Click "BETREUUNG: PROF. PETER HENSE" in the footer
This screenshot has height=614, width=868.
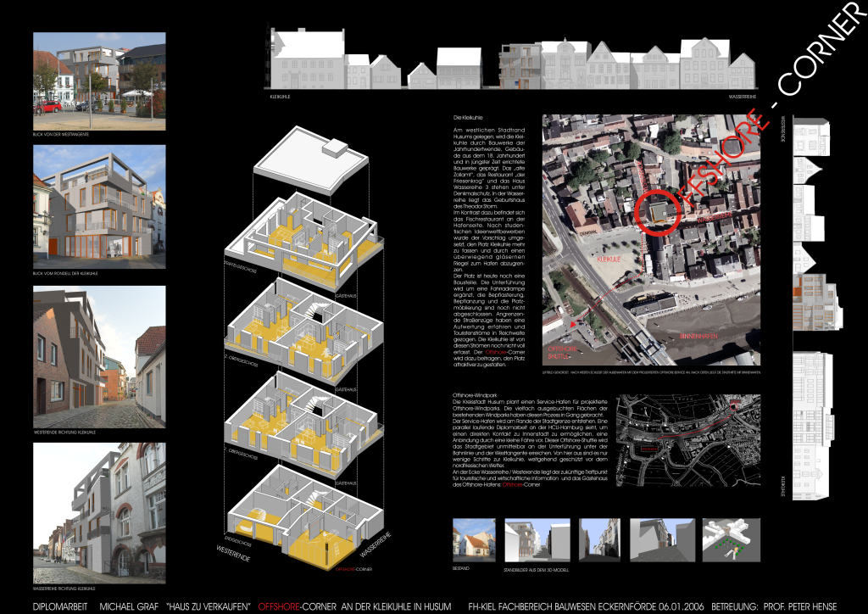774,607
